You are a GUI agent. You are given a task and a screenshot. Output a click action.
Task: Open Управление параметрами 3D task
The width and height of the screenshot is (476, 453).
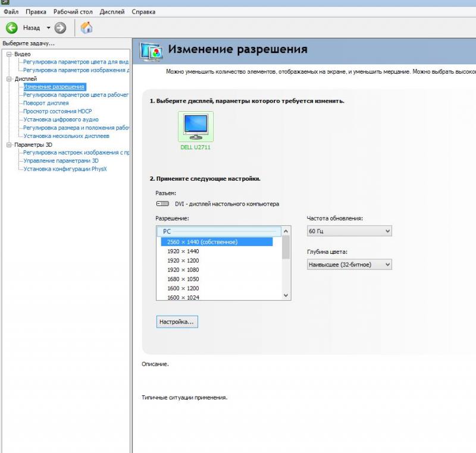click(61, 161)
